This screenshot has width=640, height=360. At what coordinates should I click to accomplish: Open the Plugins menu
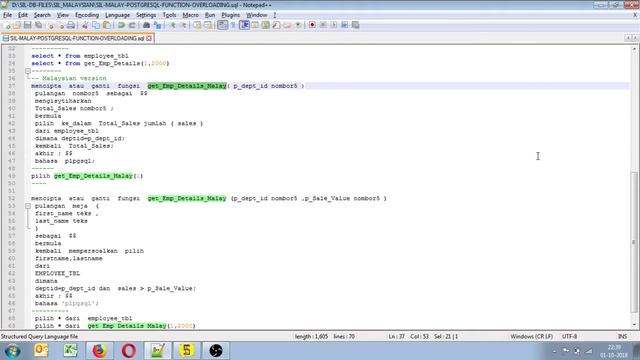pyautogui.click(x=231, y=15)
